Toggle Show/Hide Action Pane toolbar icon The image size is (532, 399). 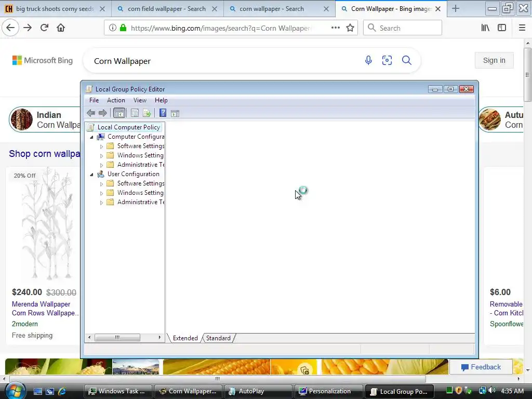point(175,113)
